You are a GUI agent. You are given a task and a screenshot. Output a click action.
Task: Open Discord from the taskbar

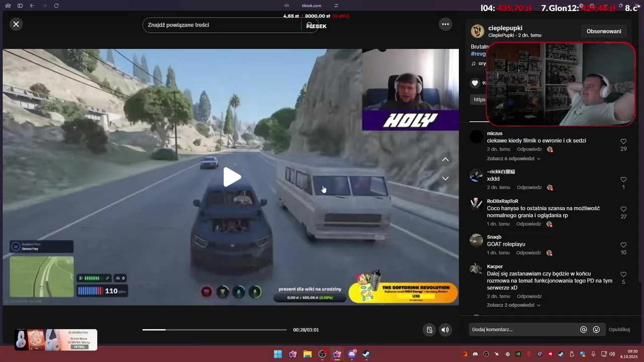point(352,354)
